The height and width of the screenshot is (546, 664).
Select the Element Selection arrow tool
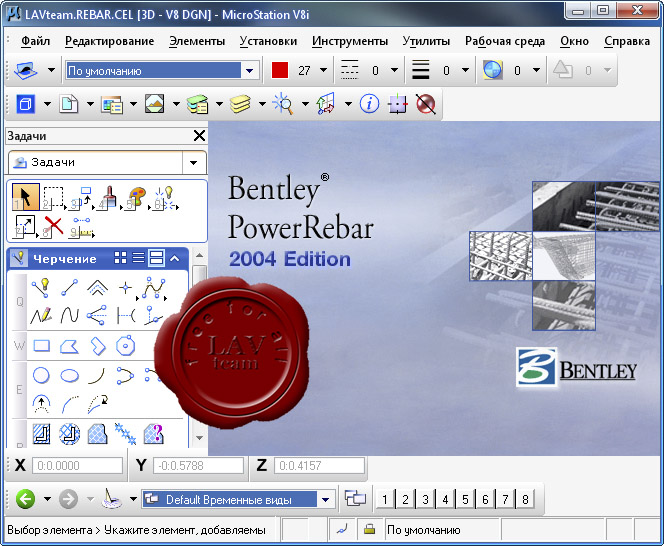click(x=26, y=197)
